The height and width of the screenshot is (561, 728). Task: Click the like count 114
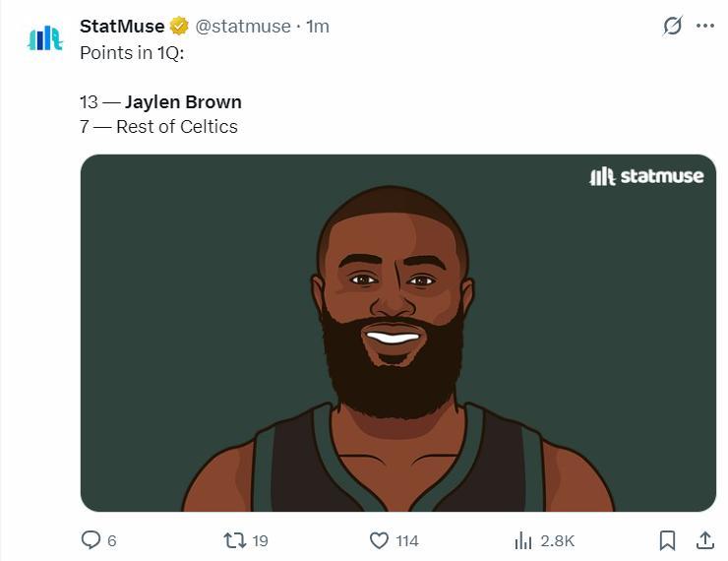click(406, 540)
